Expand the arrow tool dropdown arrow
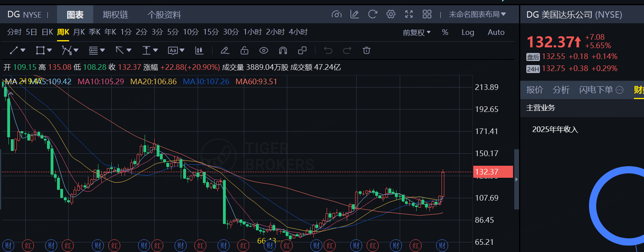Viewport: 644px width, 252px height. coord(129,51)
